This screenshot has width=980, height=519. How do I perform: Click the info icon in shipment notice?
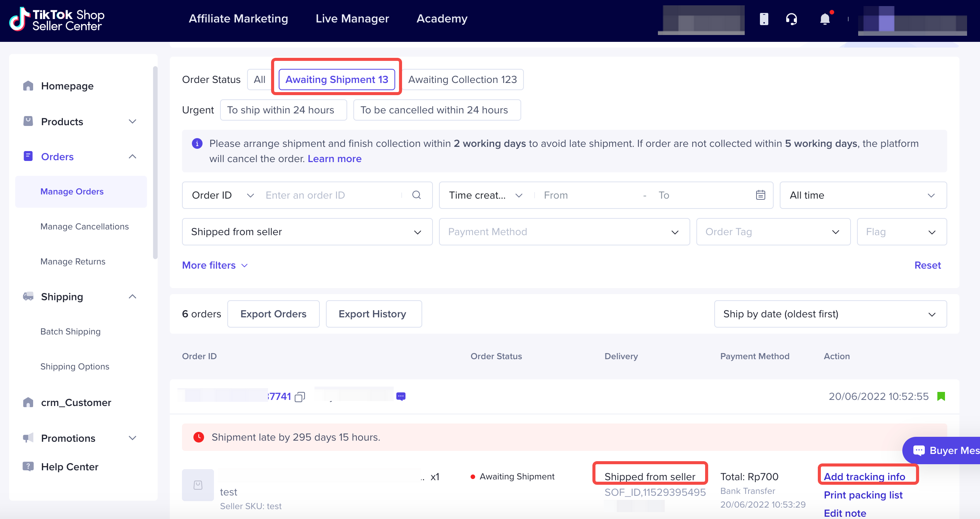pyautogui.click(x=197, y=143)
